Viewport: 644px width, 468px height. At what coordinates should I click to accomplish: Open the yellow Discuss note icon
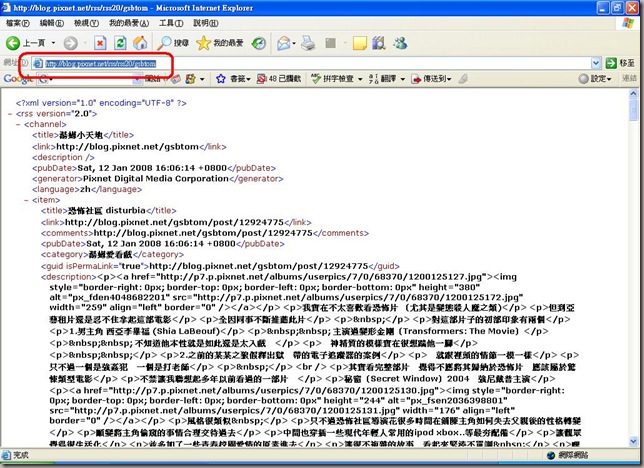click(x=359, y=43)
